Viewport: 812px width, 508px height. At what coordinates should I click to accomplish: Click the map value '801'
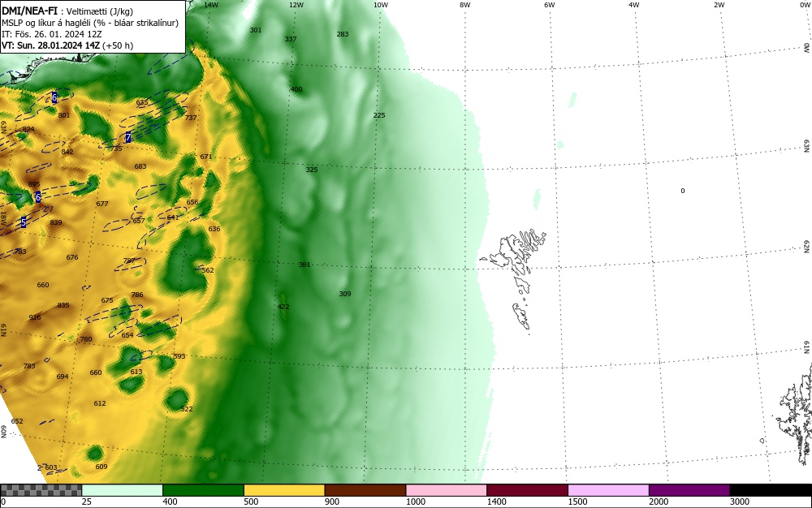(x=63, y=115)
